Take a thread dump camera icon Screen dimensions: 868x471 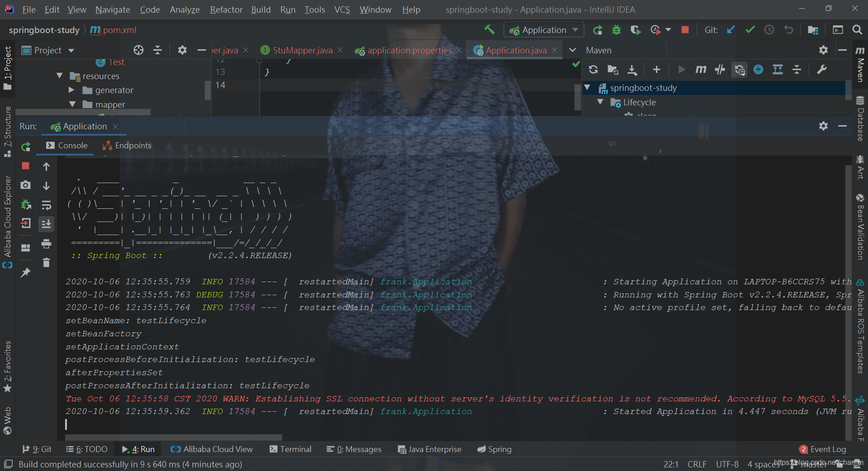pyautogui.click(x=25, y=185)
